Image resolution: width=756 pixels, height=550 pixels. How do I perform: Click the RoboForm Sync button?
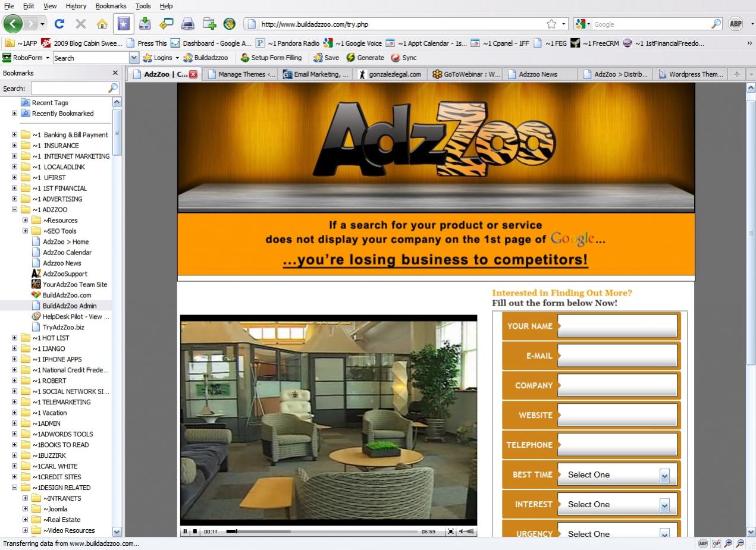tap(404, 58)
